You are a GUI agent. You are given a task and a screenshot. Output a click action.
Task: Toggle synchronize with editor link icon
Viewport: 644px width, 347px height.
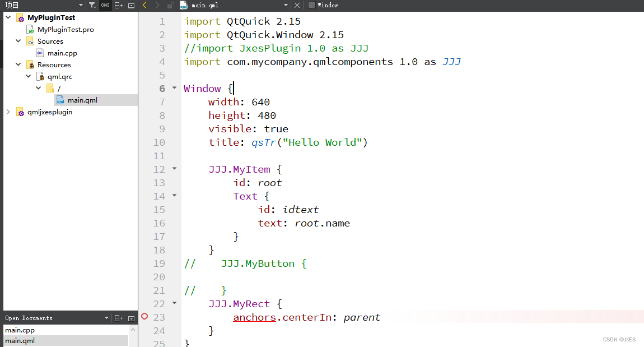coord(105,6)
